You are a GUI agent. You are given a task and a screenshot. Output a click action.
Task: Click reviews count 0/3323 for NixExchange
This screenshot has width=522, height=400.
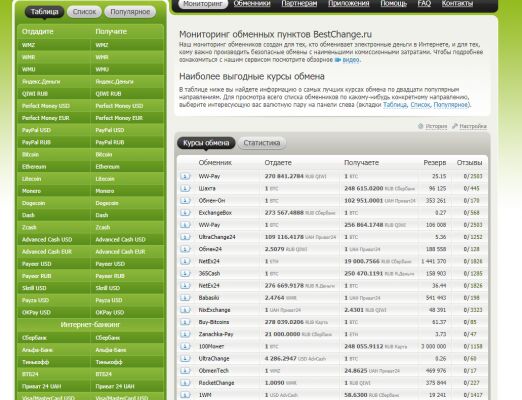point(473,310)
